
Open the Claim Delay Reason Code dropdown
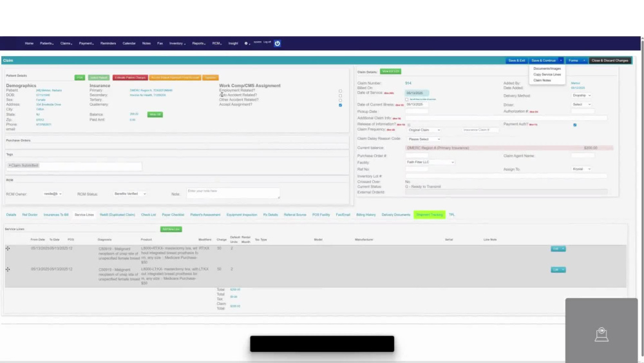(x=424, y=139)
